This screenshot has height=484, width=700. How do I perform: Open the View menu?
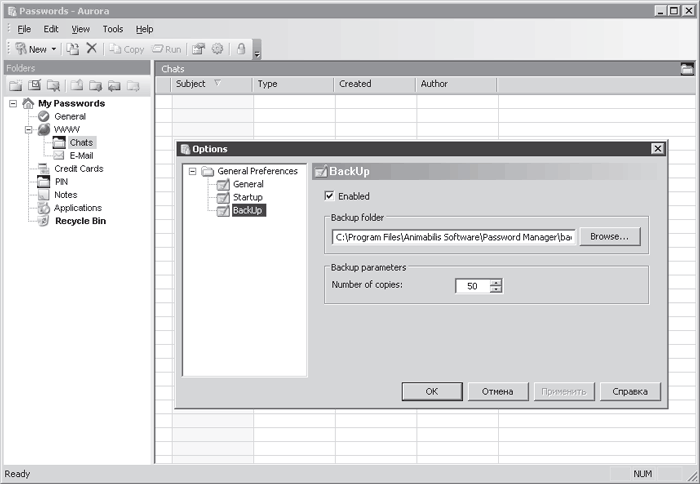(x=80, y=29)
